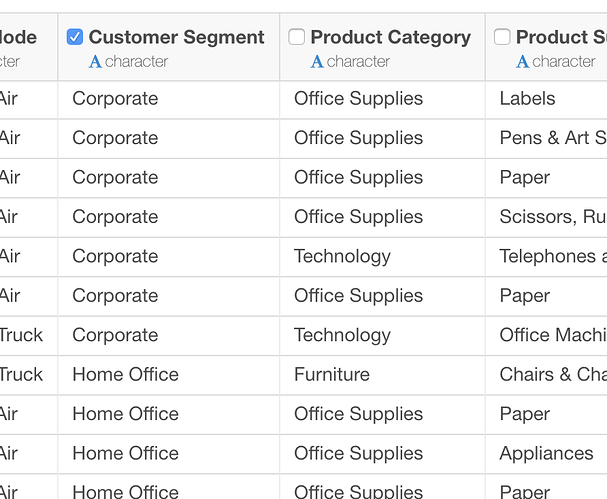Select the Furniture category cell

point(382,375)
